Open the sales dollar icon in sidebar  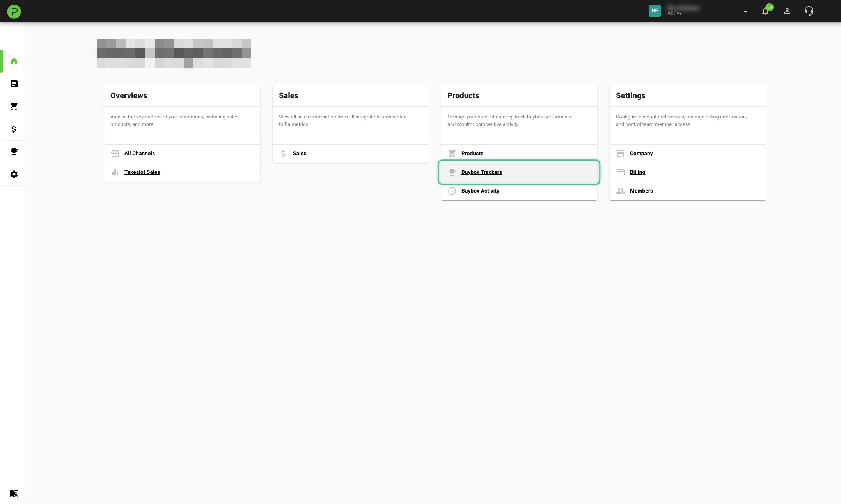click(x=14, y=129)
